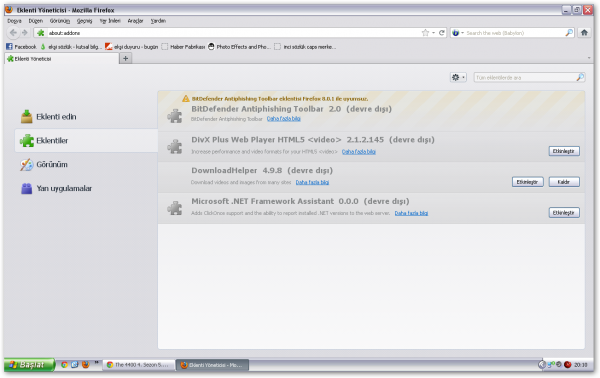Enable Microsoft .NET Framework Assistant
Screen dimensions: 600x378
click(564, 213)
